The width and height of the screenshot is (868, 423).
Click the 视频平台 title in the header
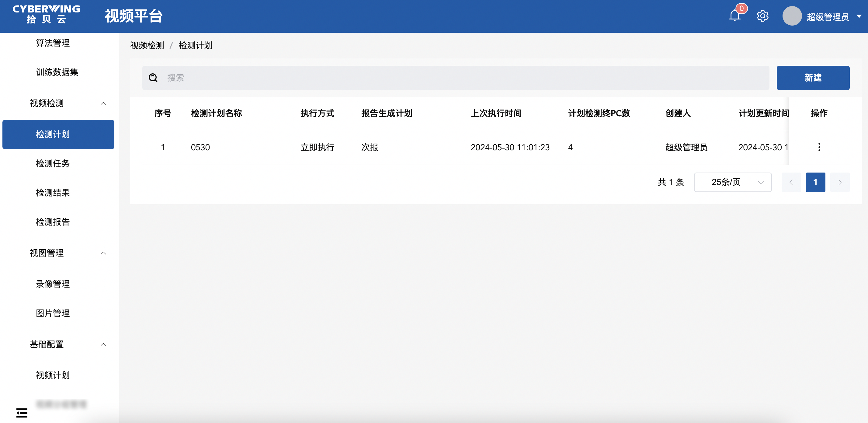(x=134, y=16)
